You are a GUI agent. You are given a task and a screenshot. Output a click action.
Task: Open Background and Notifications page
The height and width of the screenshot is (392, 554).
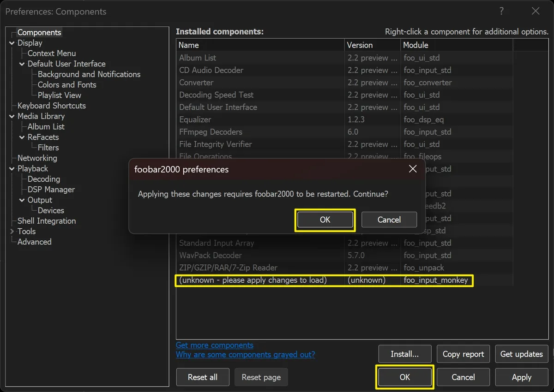pos(89,74)
